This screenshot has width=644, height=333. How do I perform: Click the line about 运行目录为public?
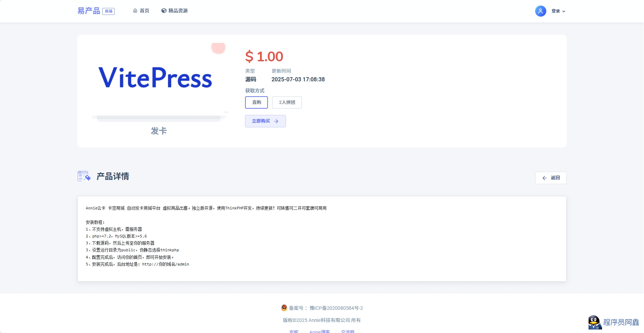(132, 250)
